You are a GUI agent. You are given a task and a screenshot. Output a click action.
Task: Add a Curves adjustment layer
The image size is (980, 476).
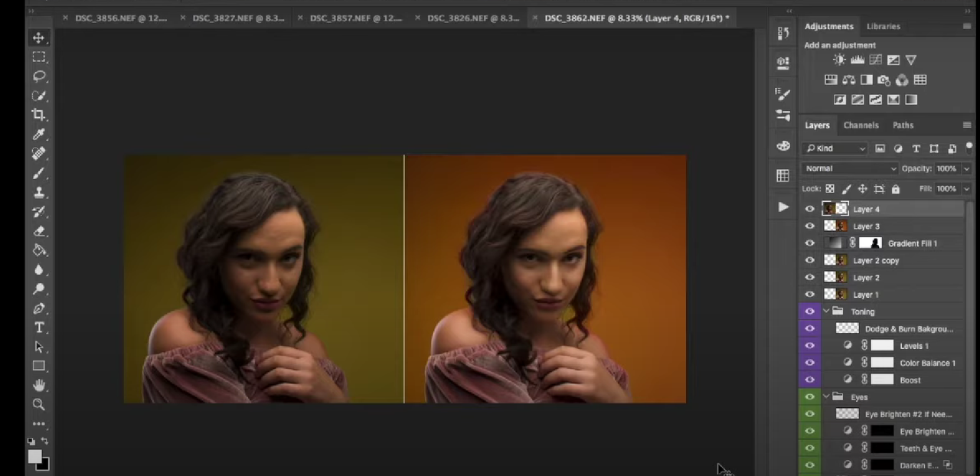pos(875,60)
